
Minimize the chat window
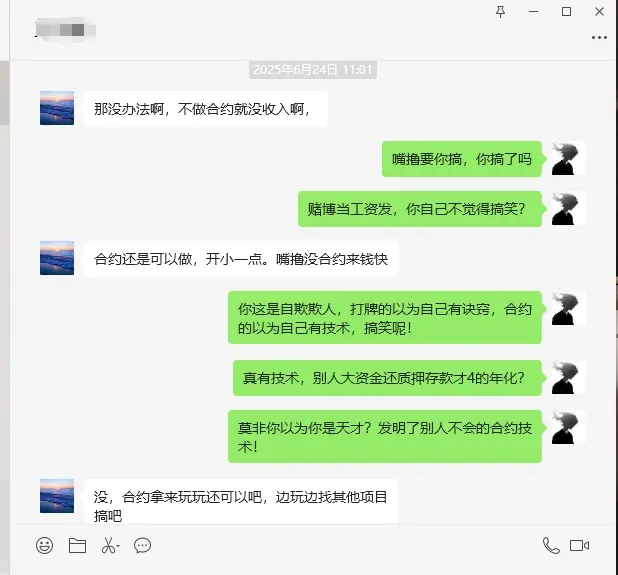pos(534,12)
